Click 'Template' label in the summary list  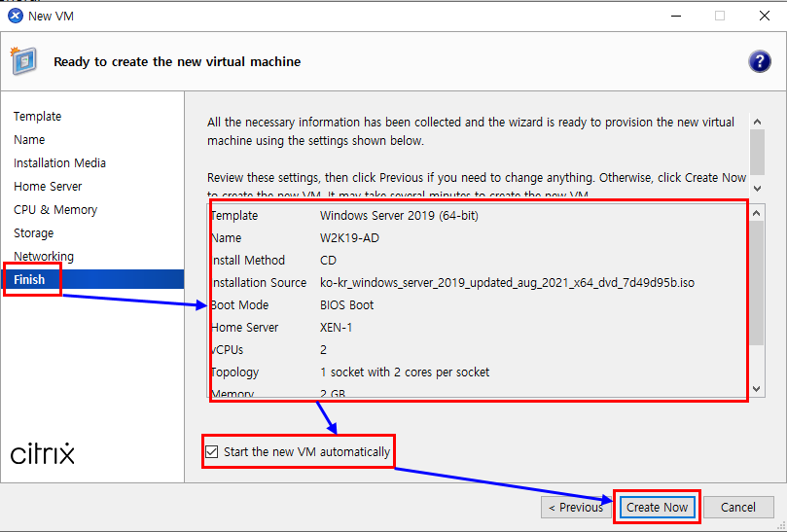tap(234, 216)
